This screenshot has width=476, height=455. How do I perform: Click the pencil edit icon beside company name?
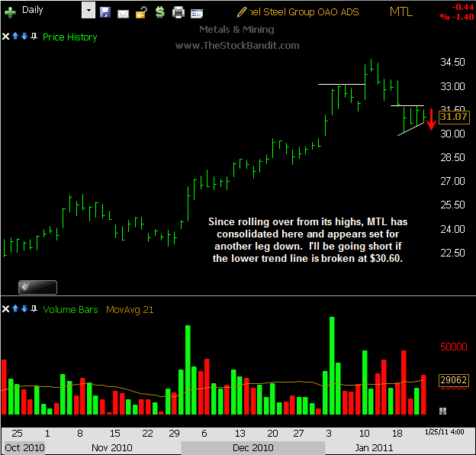click(242, 12)
